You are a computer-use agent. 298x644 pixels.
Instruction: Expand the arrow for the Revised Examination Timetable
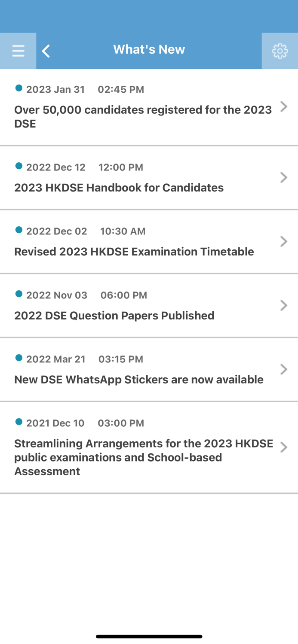coord(284,241)
